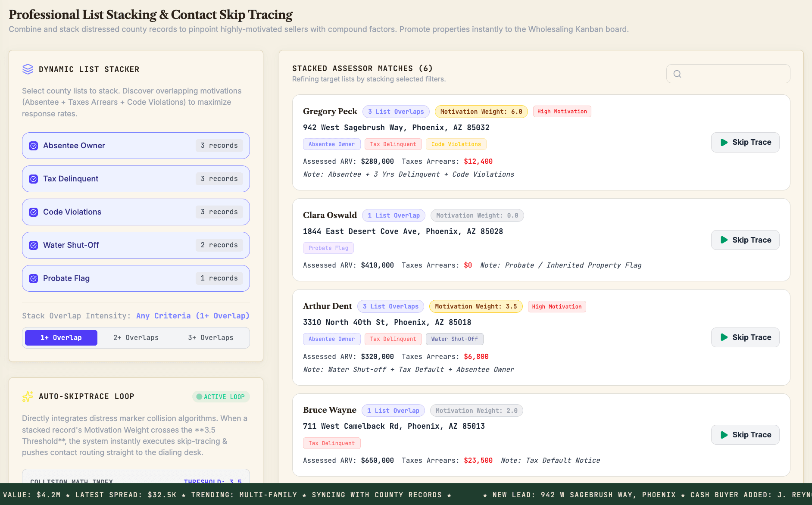Click the play icon in Clara Oswald's Skip Trace
812x505 pixels.
point(724,240)
